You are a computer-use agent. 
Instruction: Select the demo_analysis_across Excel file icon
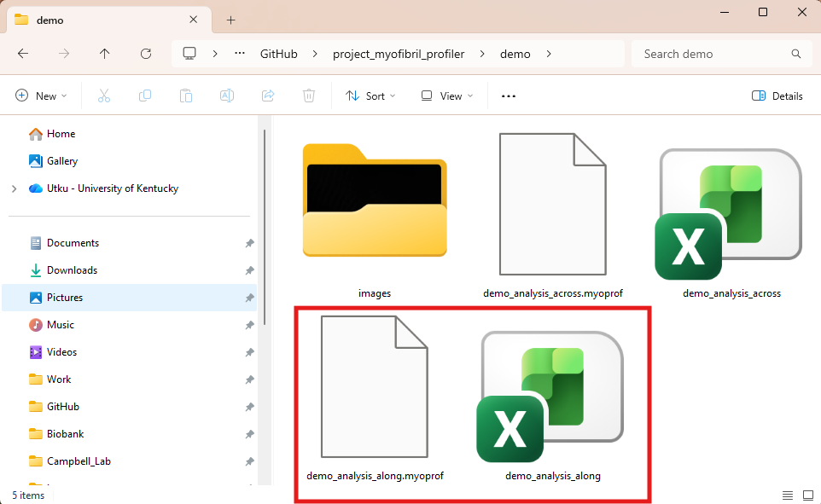point(729,213)
